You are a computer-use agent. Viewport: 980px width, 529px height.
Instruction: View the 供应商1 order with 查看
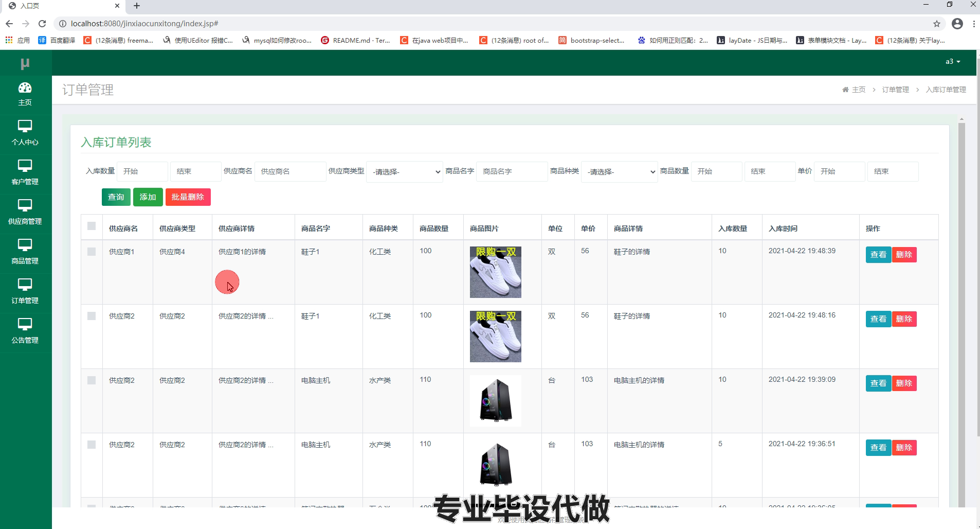878,255
